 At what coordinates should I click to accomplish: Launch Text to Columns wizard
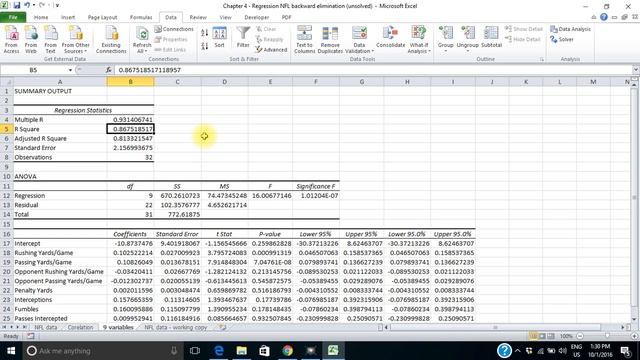[304, 39]
